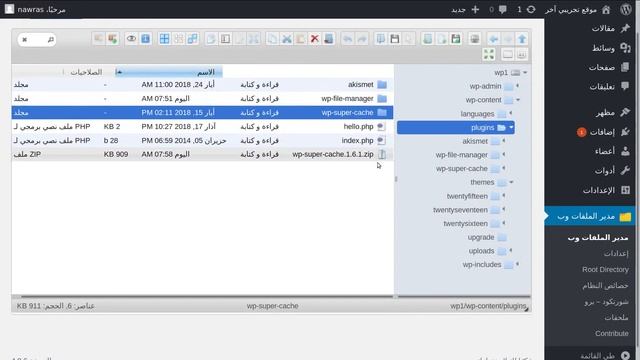Screen dimensions: 640x360
Task: Cut selected item with scissors icon
Action: coord(287,39)
